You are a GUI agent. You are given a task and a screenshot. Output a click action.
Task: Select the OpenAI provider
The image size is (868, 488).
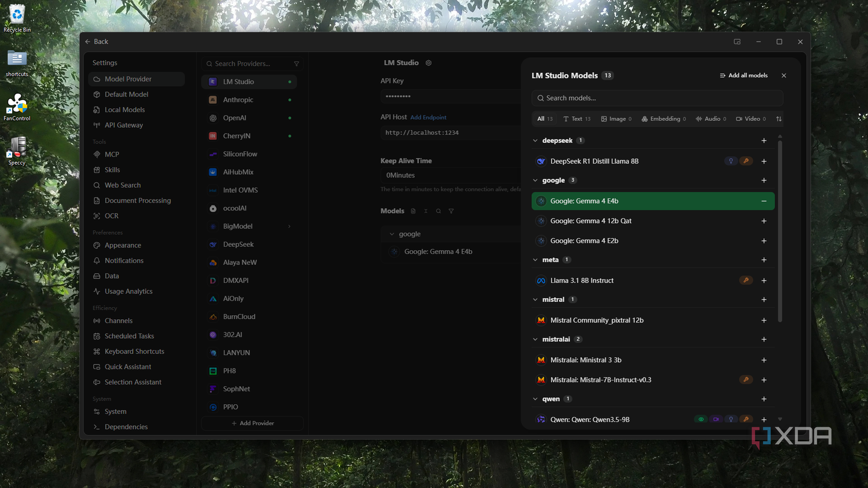pyautogui.click(x=249, y=118)
